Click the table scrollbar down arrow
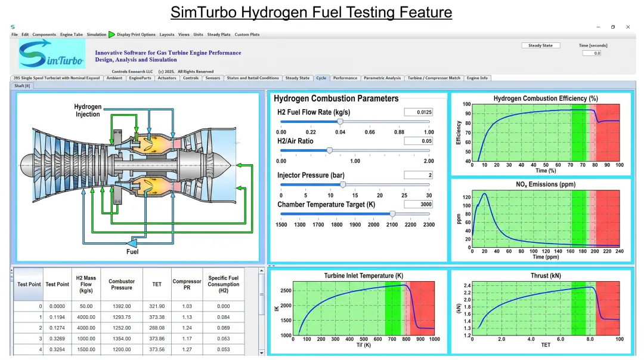644x360 pixels. (x=261, y=353)
